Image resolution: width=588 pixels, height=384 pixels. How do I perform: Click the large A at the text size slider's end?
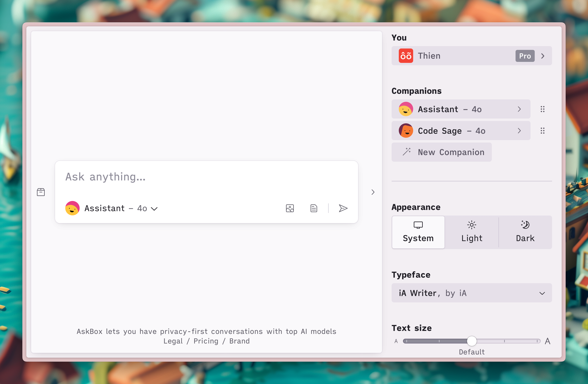pyautogui.click(x=547, y=341)
